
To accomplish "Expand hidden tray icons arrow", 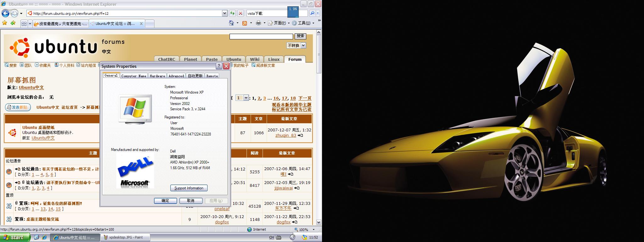I will [x=292, y=237].
